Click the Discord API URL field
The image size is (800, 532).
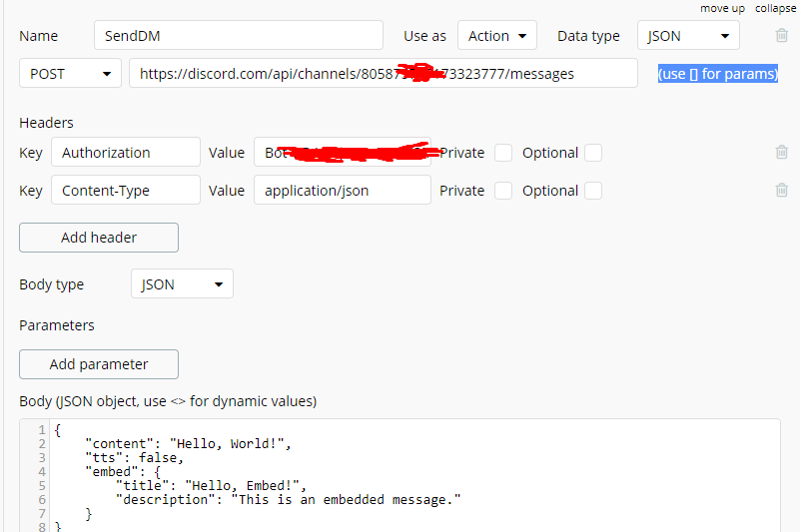[x=384, y=73]
